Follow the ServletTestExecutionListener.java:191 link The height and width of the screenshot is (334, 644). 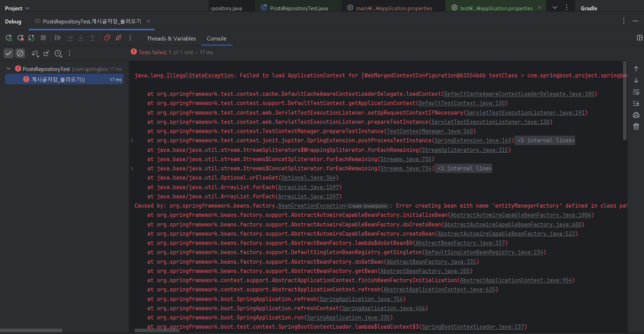coord(525,113)
